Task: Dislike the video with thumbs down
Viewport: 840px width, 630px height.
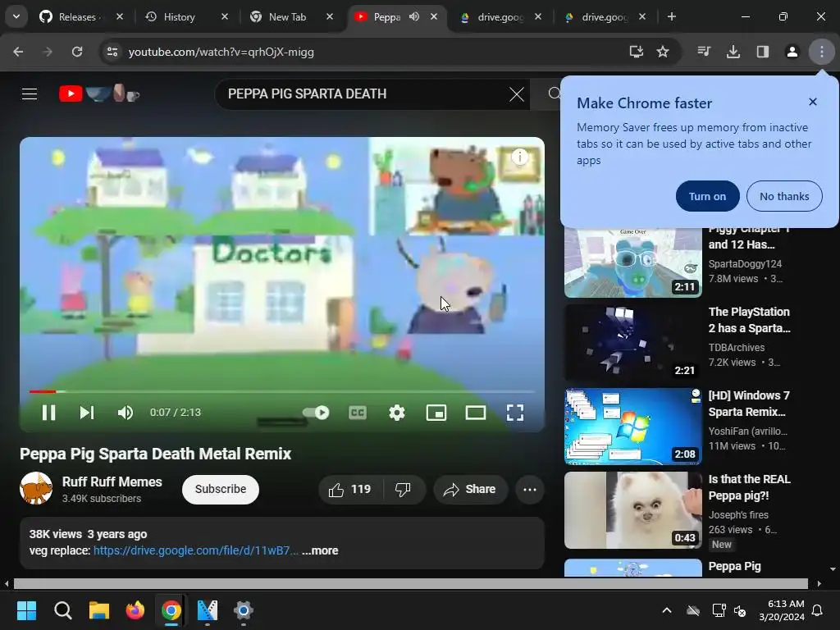Action: point(404,489)
